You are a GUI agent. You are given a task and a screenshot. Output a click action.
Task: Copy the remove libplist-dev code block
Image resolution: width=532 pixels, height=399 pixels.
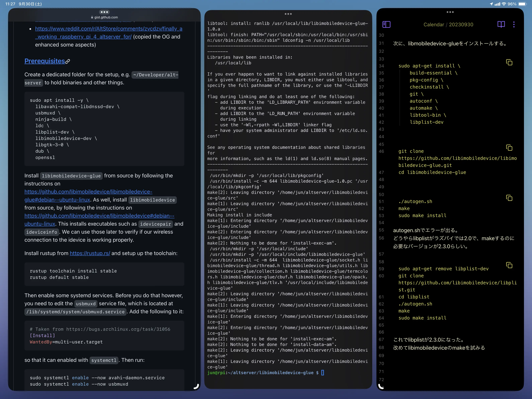pos(509,265)
